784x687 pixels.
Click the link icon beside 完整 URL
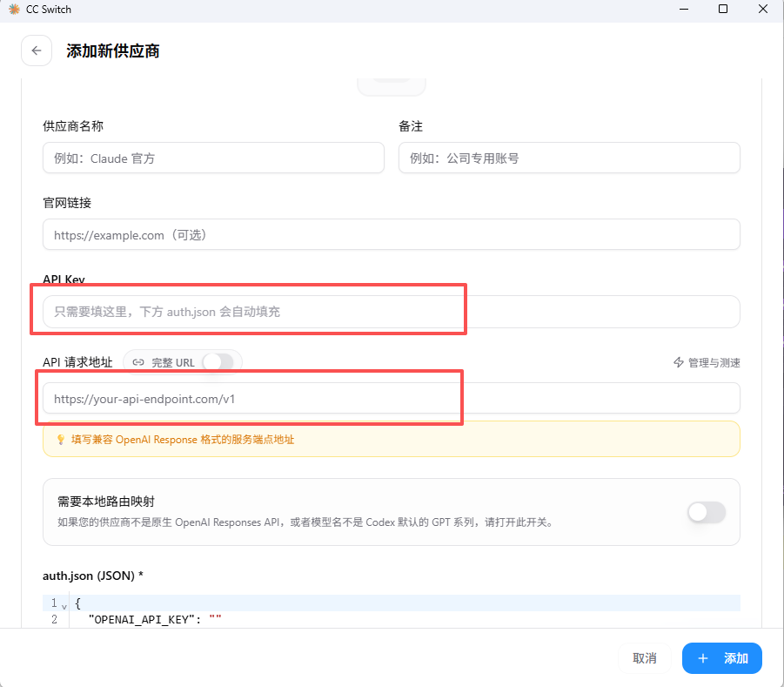pos(138,362)
